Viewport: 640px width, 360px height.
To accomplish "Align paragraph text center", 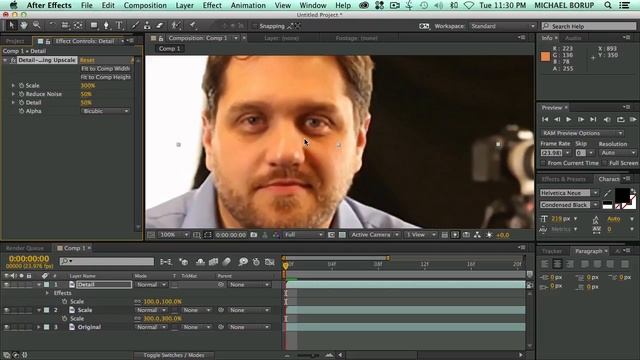I will (557, 264).
